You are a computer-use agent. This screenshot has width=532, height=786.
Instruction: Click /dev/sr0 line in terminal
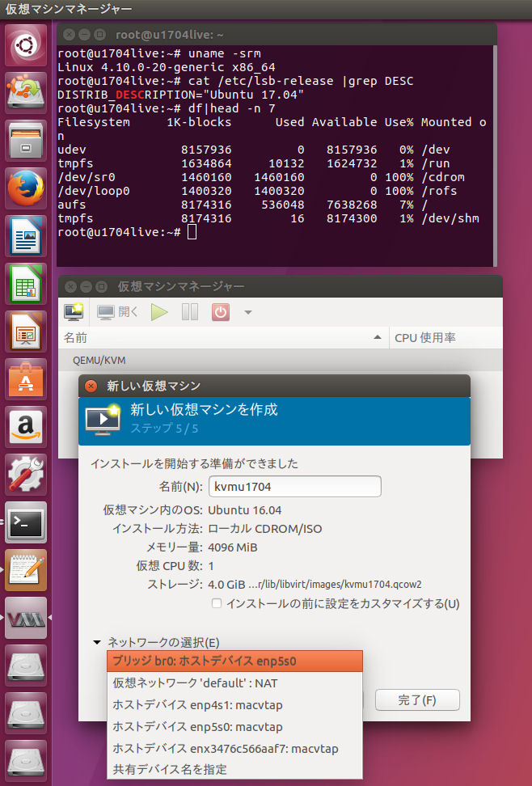260,177
